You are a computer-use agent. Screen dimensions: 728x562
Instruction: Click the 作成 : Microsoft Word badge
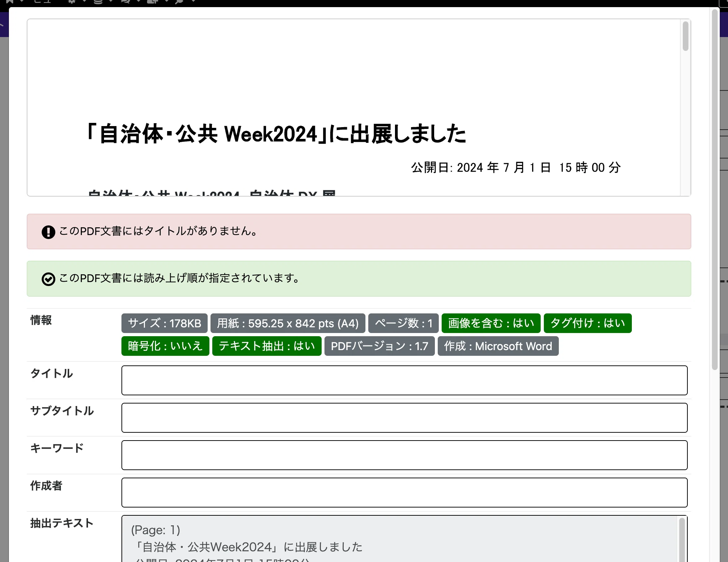click(498, 346)
